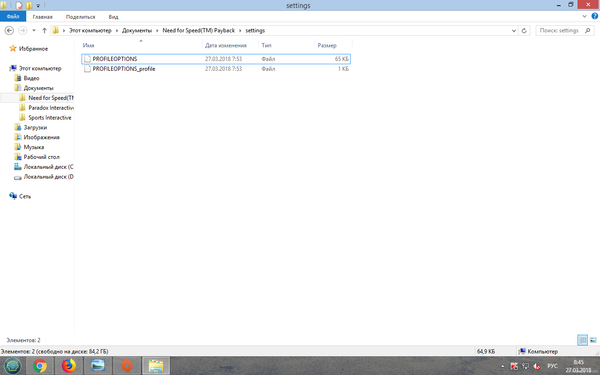
Task: Open Help via the question mark icon
Action: coord(595,16)
